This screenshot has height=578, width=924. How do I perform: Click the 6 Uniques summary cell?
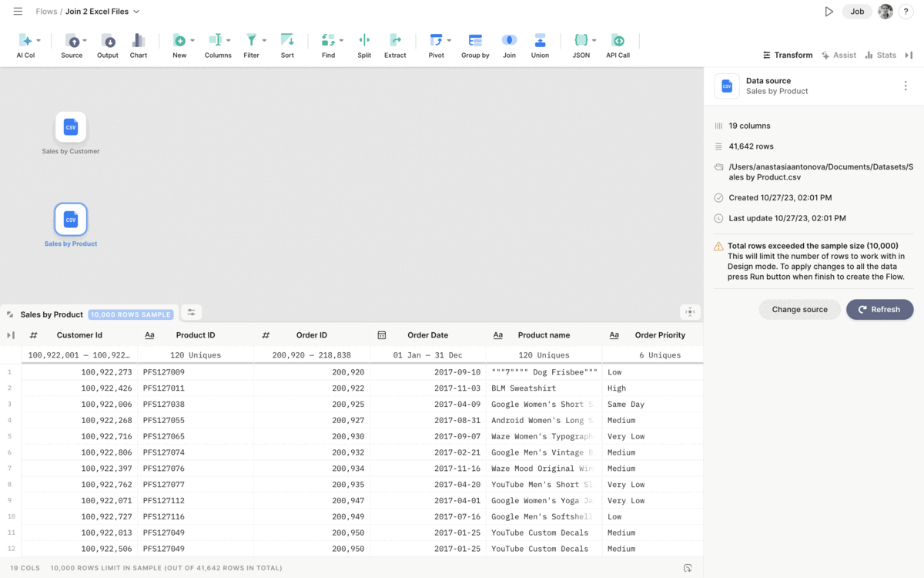[652, 355]
